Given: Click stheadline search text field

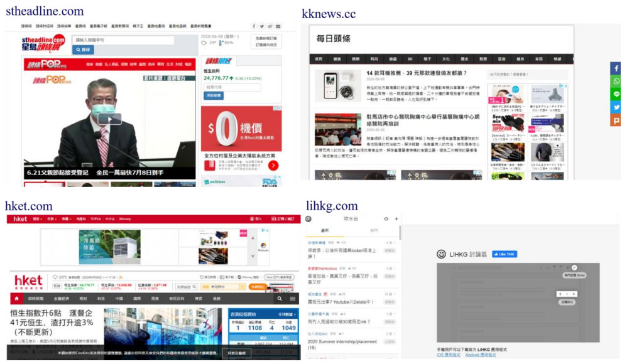Looking at the screenshot, I should coord(123,40).
